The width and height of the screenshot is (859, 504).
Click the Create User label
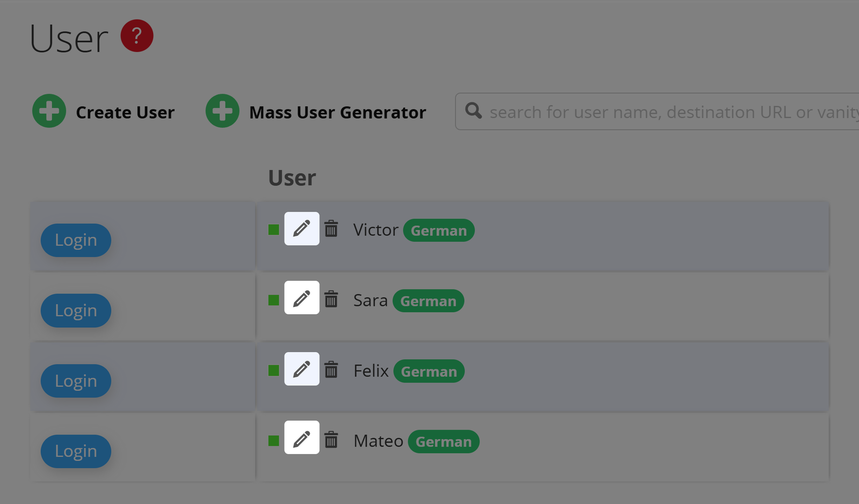click(x=125, y=112)
